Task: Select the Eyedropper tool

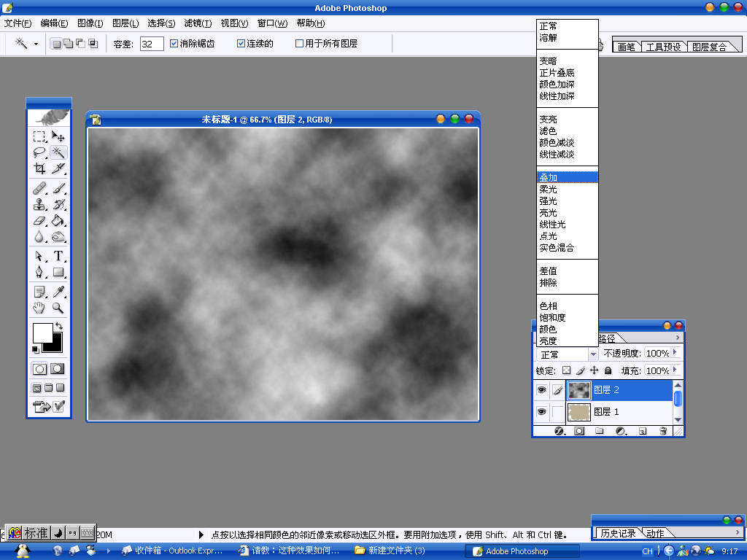Action: [58, 292]
